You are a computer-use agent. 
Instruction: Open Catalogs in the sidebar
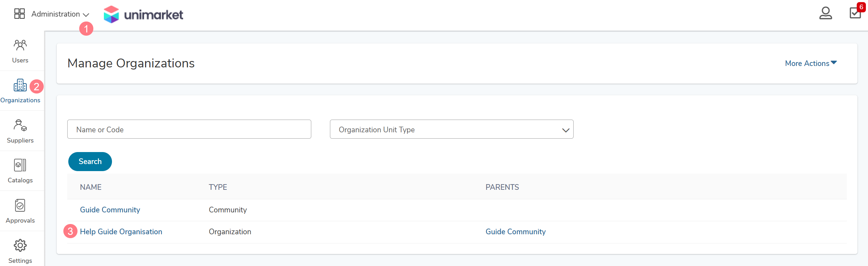click(x=20, y=171)
